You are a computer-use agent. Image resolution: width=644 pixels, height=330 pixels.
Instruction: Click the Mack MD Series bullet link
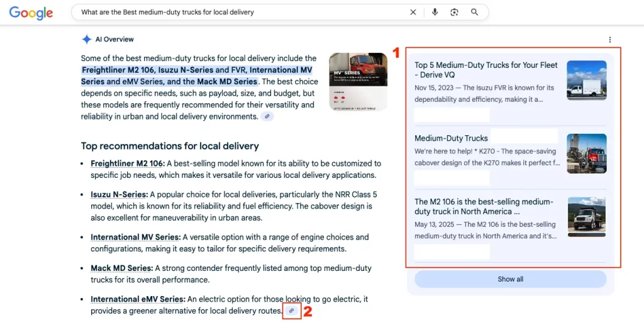[121, 268]
